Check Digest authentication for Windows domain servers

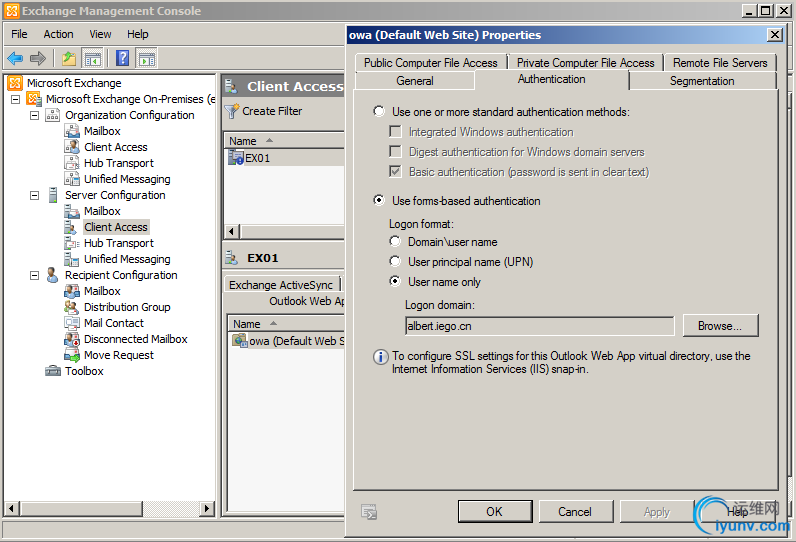point(395,151)
